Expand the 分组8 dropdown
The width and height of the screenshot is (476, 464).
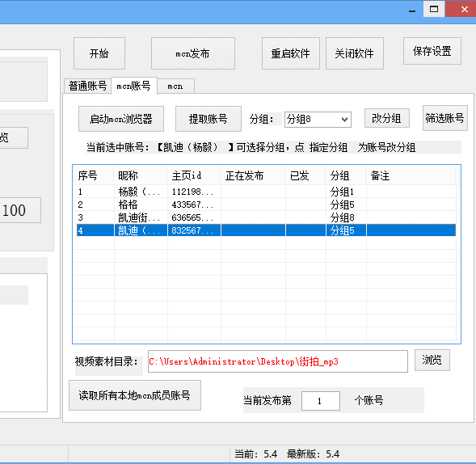tap(318, 120)
